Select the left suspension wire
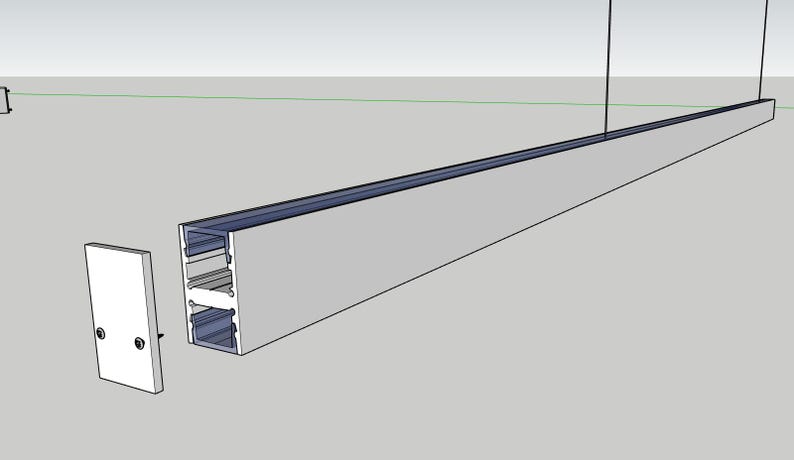Image resolution: width=794 pixels, height=460 pixels. 608,68
